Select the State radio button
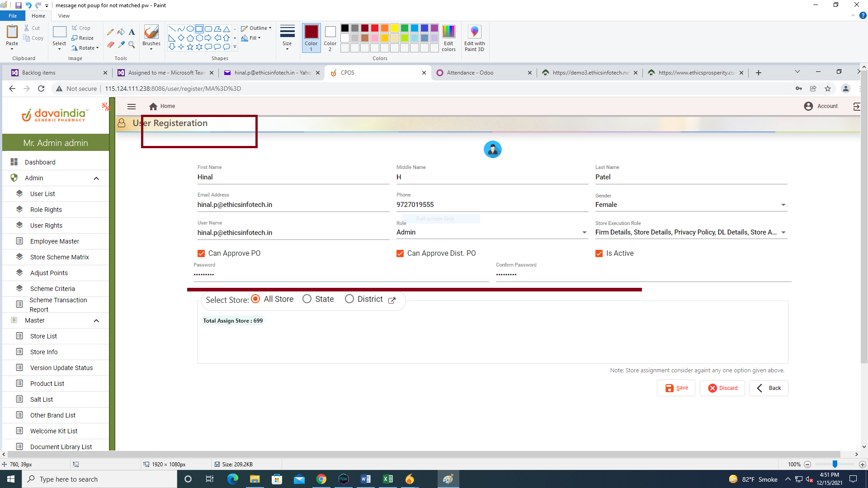 pos(307,299)
